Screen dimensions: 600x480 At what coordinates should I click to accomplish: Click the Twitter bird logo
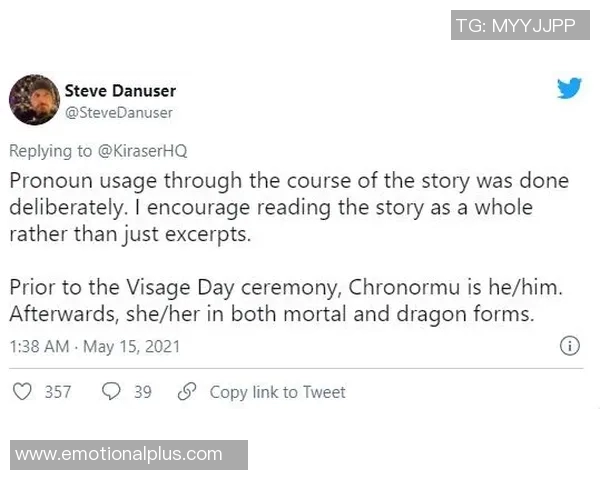pyautogui.click(x=569, y=89)
